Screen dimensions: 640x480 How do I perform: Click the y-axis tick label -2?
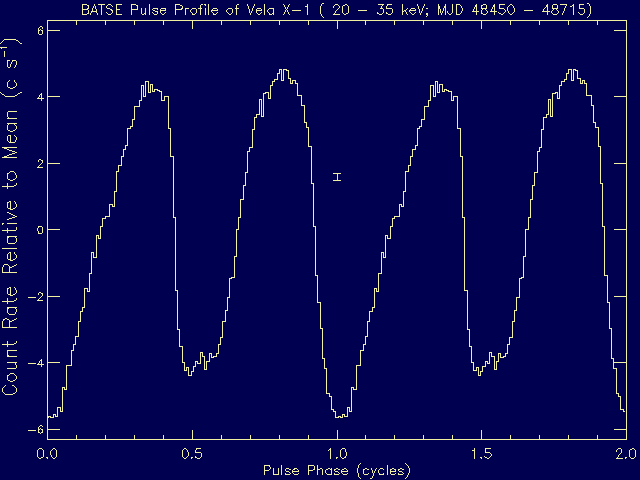(35, 297)
